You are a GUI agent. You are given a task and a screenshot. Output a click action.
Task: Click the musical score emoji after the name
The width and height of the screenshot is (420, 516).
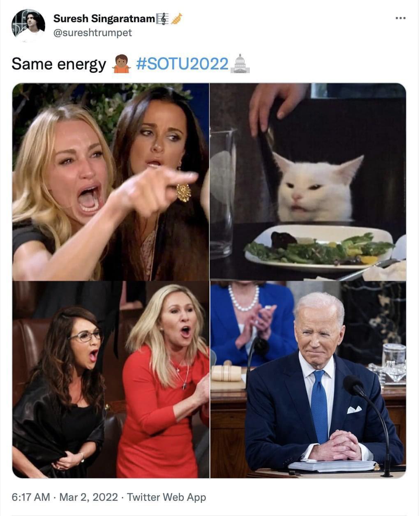[163, 18]
